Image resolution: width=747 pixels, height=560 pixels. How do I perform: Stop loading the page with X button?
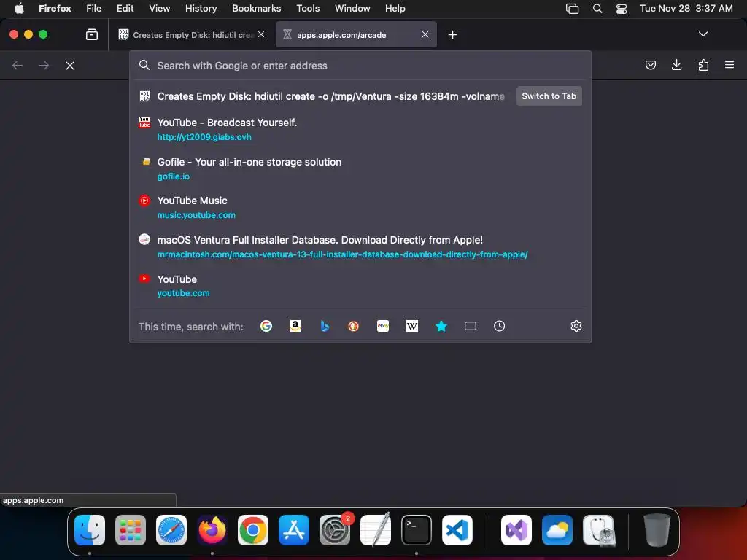click(70, 66)
